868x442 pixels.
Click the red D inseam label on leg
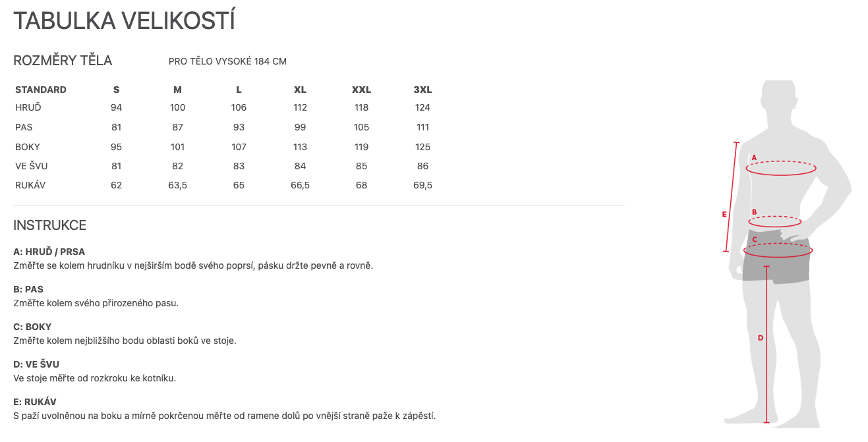(760, 338)
